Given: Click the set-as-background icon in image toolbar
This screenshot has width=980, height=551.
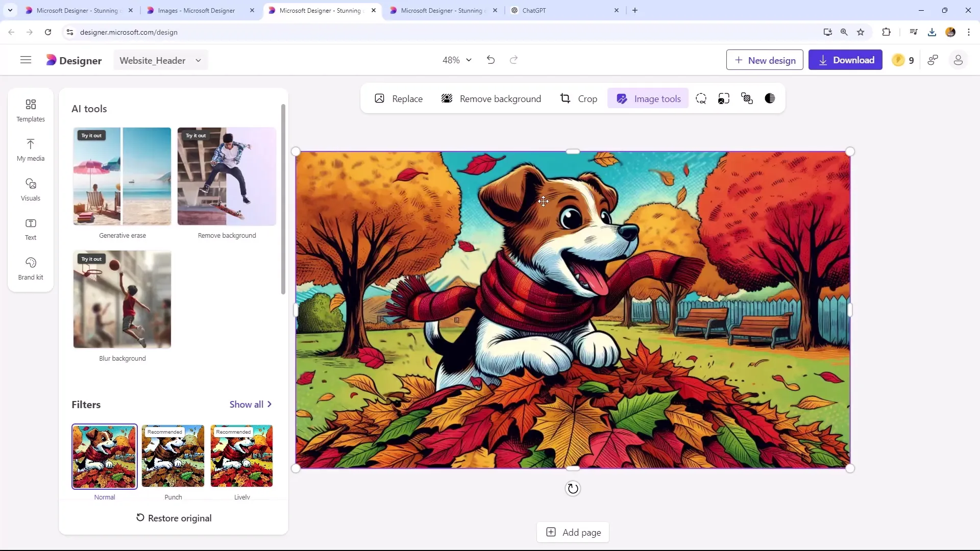Looking at the screenshot, I should 724,99.
